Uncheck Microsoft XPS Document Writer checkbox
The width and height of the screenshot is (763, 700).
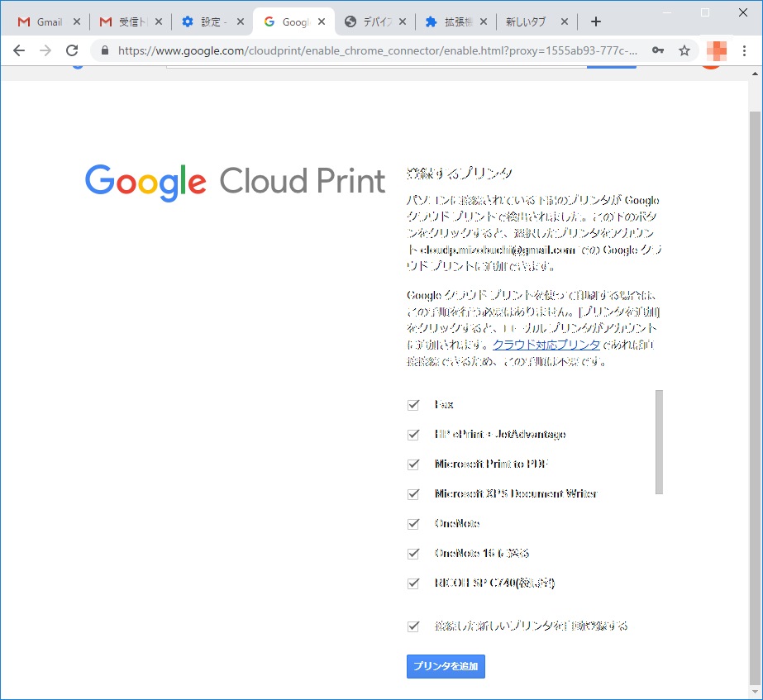(x=413, y=494)
